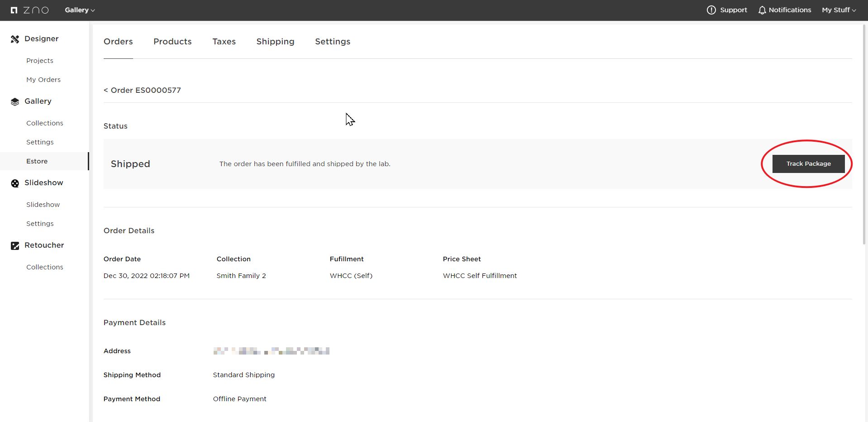868x422 pixels.
Task: Open notifications via the bell icon
Action: (762, 10)
